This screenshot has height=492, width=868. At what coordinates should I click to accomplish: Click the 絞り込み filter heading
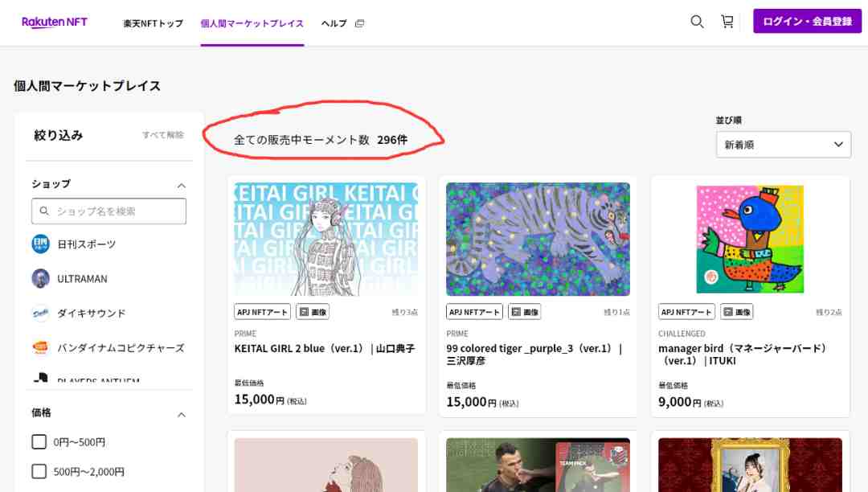(x=58, y=135)
